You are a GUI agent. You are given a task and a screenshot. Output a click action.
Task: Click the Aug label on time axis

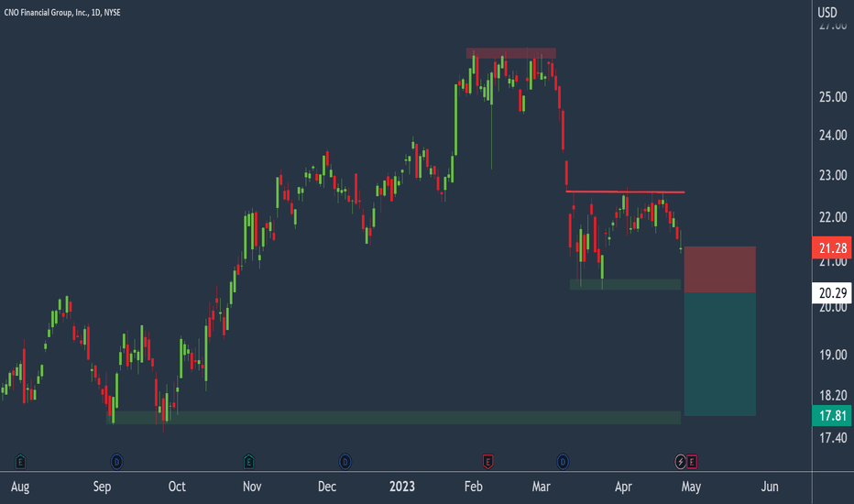pyautogui.click(x=20, y=487)
